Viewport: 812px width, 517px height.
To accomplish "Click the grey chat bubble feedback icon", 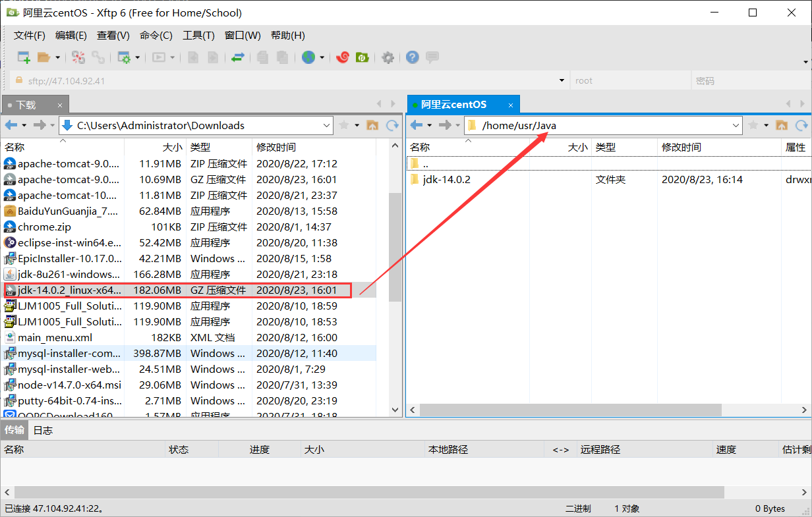I will [x=432, y=57].
